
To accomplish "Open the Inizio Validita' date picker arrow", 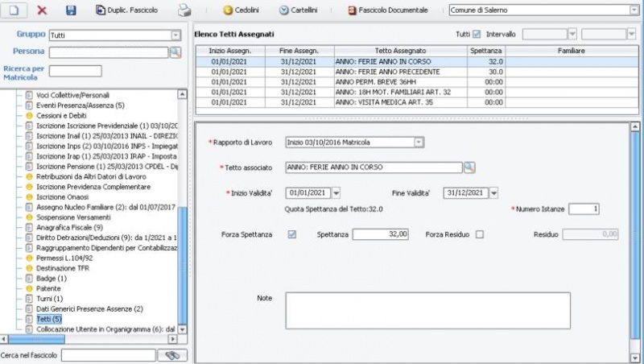I will point(336,192).
